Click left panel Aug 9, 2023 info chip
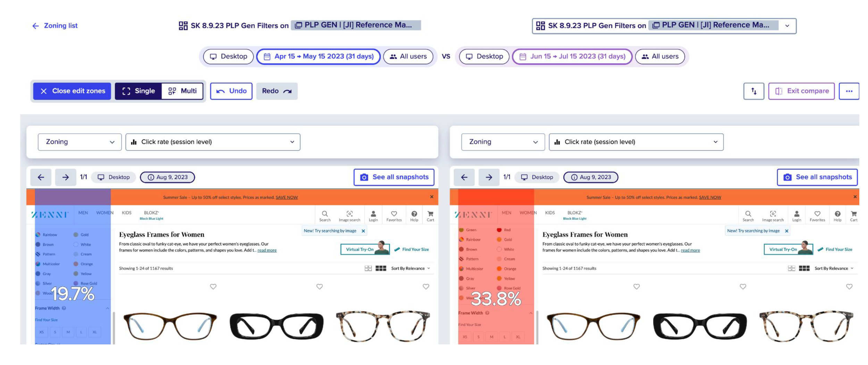Image resolution: width=868 pixels, height=365 pixels. [x=167, y=177]
